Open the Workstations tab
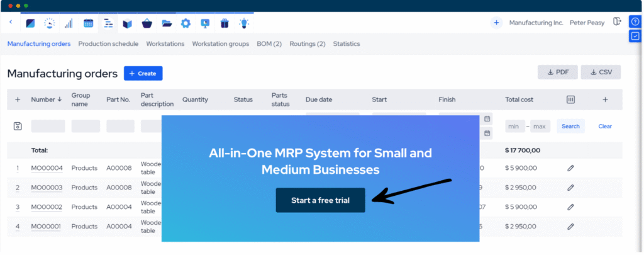Image resolution: width=644 pixels, height=255 pixels. [165, 43]
